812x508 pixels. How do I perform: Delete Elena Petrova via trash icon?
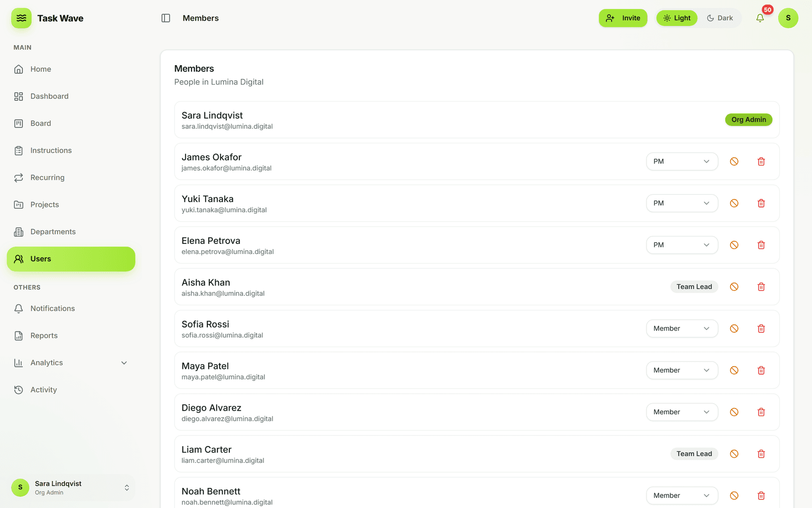coord(761,245)
